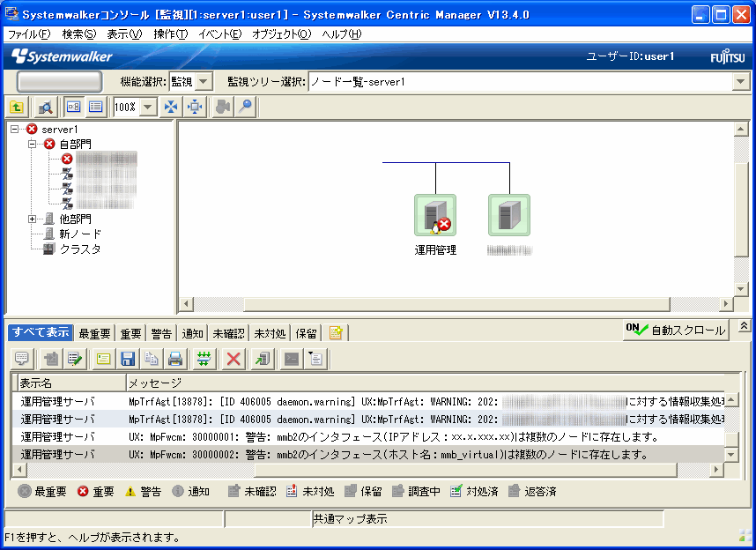756x550 pixels.
Task: Open the ヘルプ(H) menu
Action: pos(342,34)
